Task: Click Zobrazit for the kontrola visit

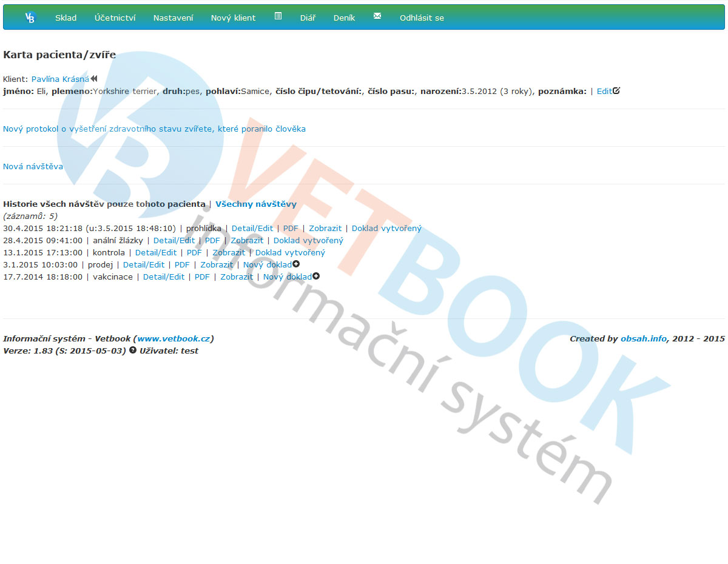Action: tap(229, 252)
